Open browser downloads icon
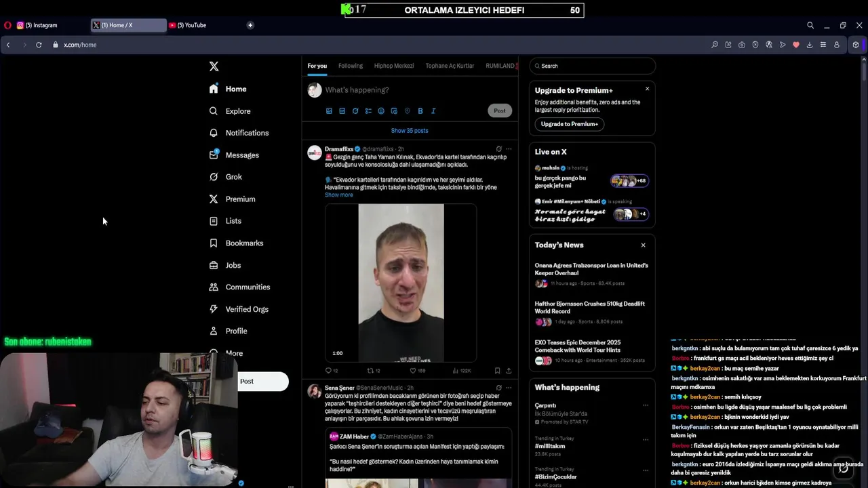868x488 pixels. click(809, 45)
